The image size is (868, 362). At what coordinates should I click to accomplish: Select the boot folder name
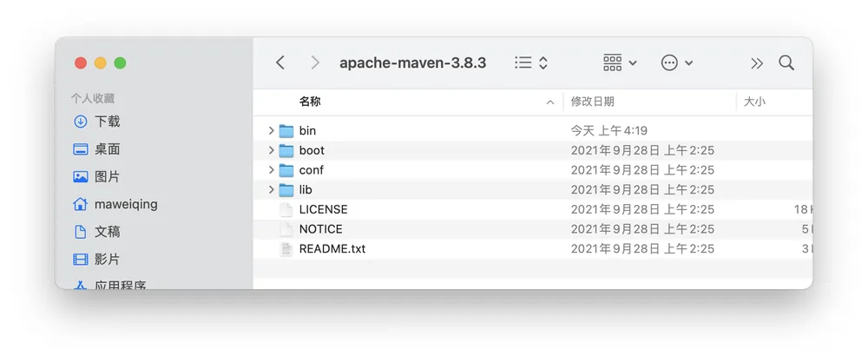click(312, 150)
